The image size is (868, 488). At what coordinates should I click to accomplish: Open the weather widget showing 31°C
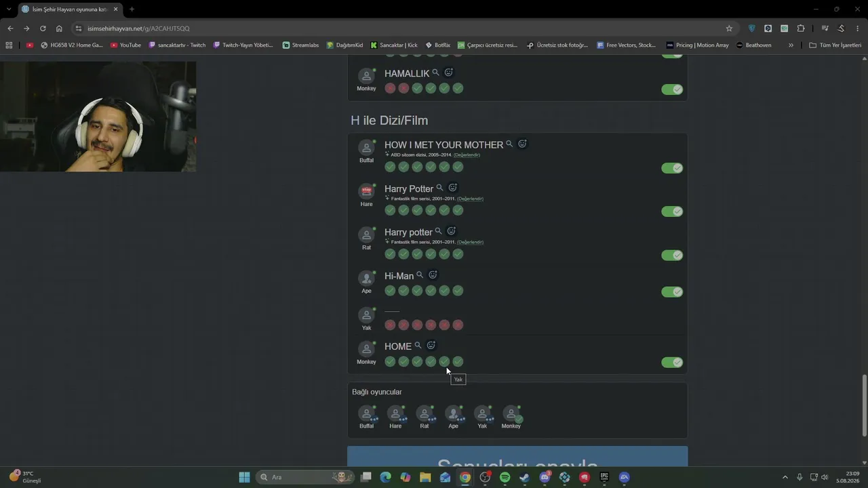pos(25,477)
